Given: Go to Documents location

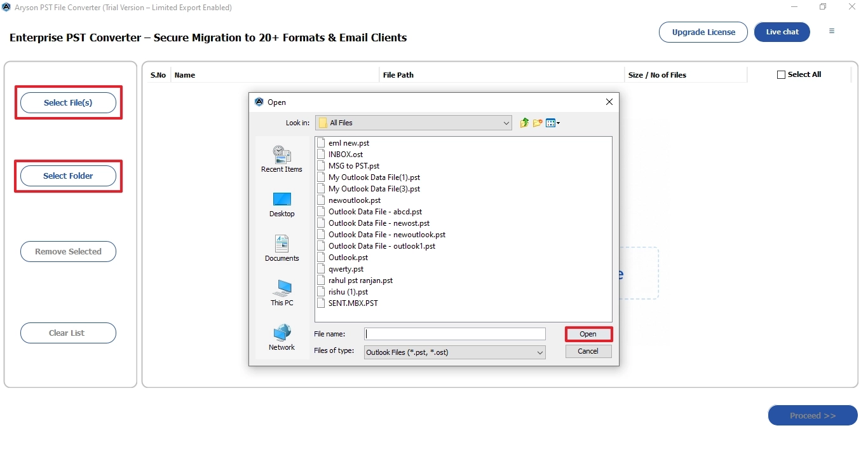Looking at the screenshot, I should point(281,249).
